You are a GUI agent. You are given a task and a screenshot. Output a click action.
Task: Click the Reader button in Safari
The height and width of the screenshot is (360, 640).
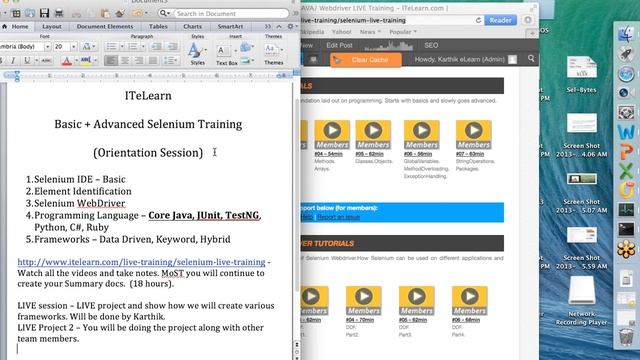[x=500, y=20]
